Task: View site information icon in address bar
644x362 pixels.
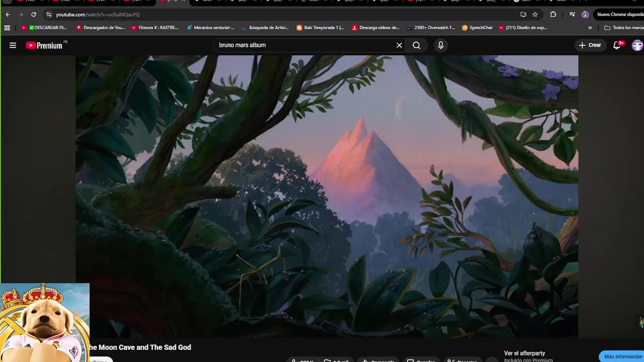Action: point(49,15)
